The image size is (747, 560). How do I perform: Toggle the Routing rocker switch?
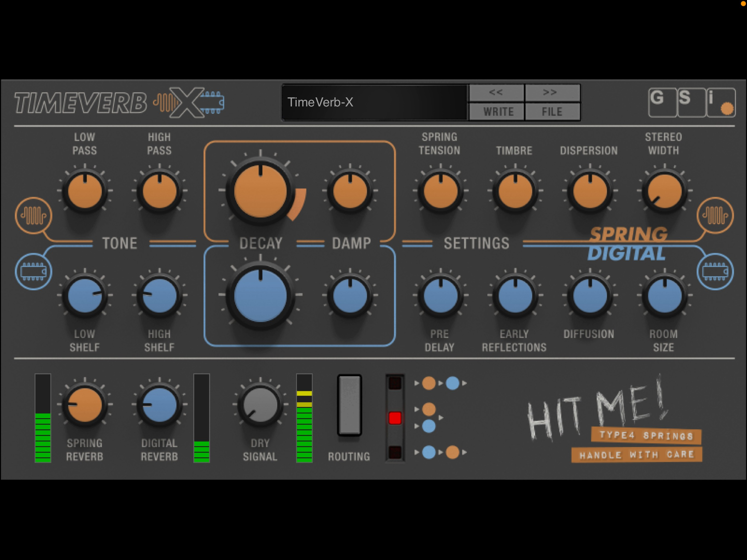[349, 405]
